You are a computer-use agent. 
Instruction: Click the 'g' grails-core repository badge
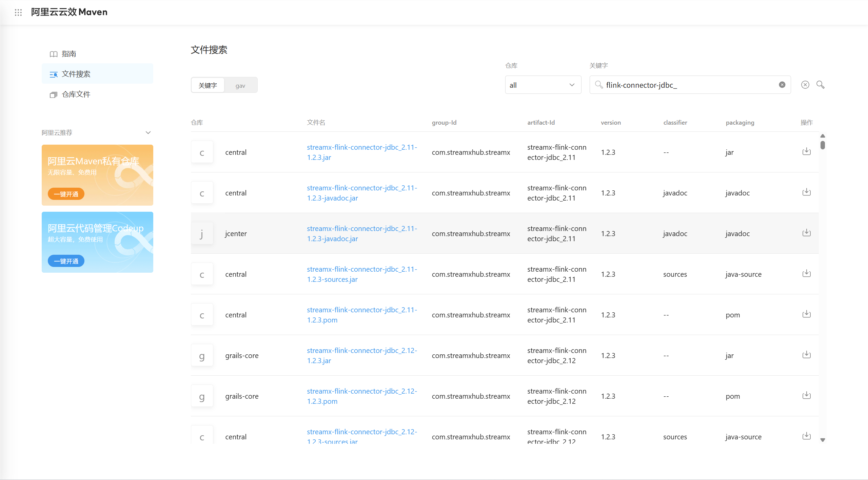coord(202,355)
